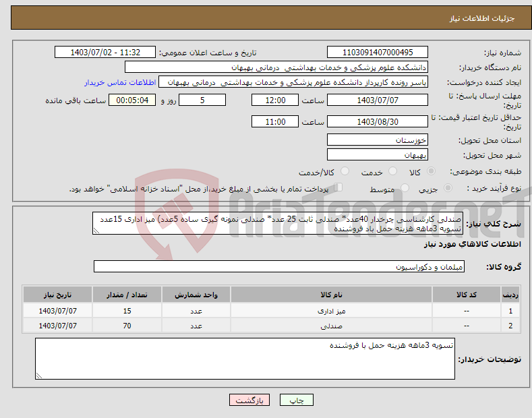Image resolution: width=532 pixels, height=418 pixels.
Task: Toggle the اسناد خزانه اسلامی payment checkbox
Action: [338, 187]
